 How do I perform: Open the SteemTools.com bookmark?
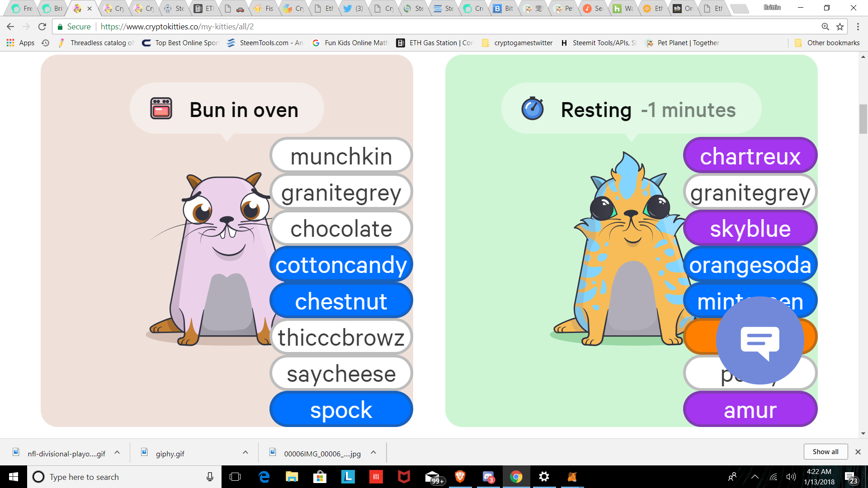pyautogui.click(x=265, y=43)
